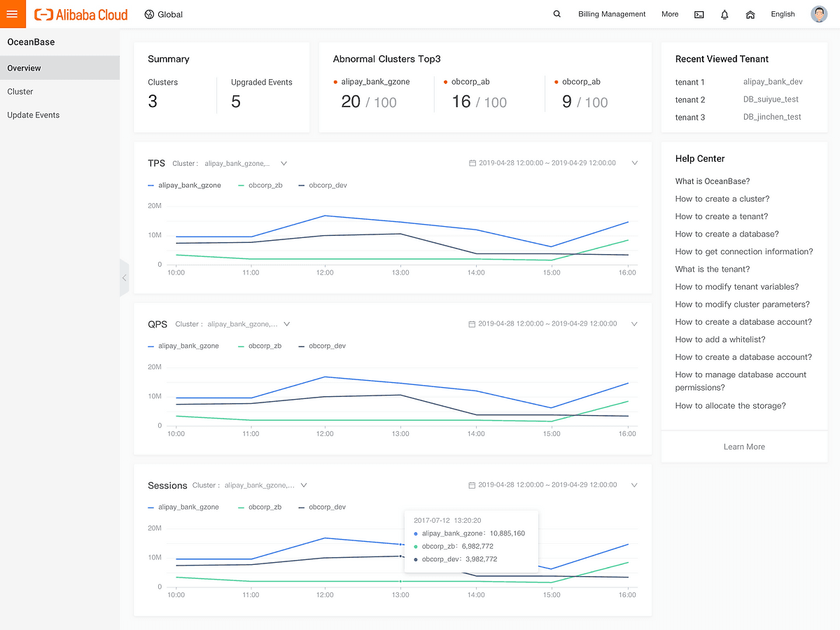Open 'How to get connection information?' link

click(x=744, y=252)
